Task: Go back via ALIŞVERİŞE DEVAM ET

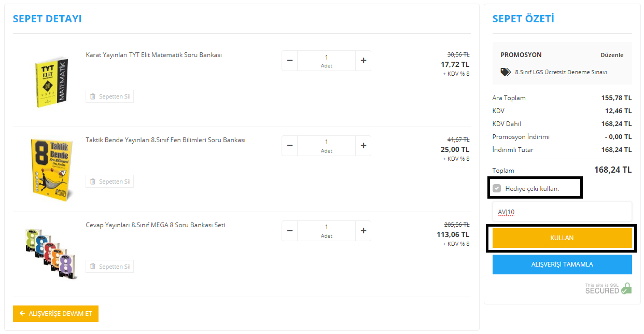Action: coord(55,314)
